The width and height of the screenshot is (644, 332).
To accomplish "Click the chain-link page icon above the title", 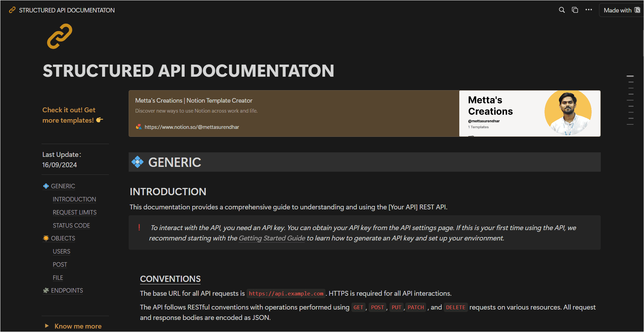I will pos(59,36).
